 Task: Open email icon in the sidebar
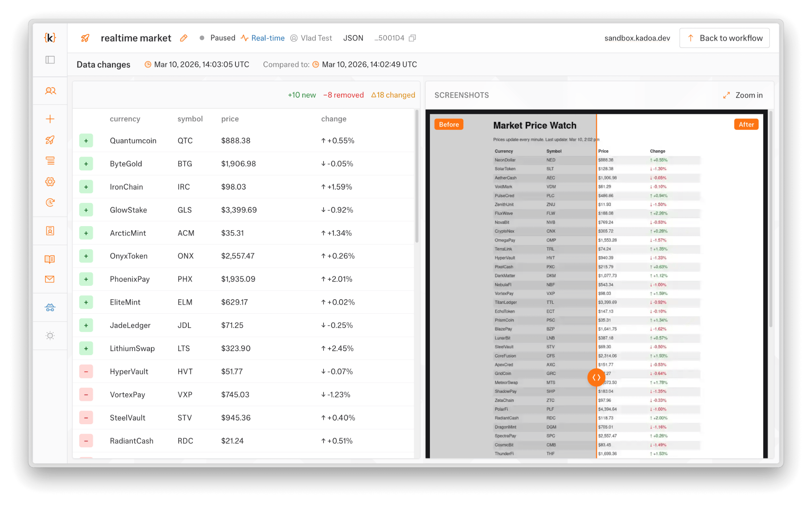50,279
